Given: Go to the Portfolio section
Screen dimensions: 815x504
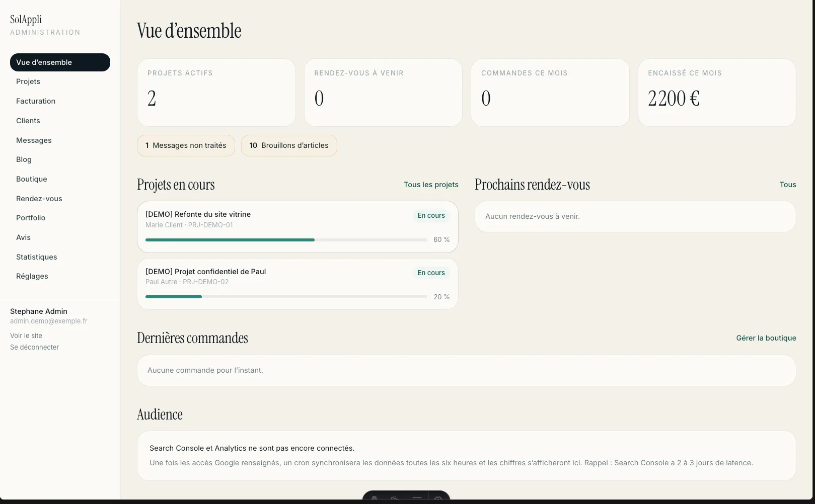Looking at the screenshot, I should tap(60, 218).
